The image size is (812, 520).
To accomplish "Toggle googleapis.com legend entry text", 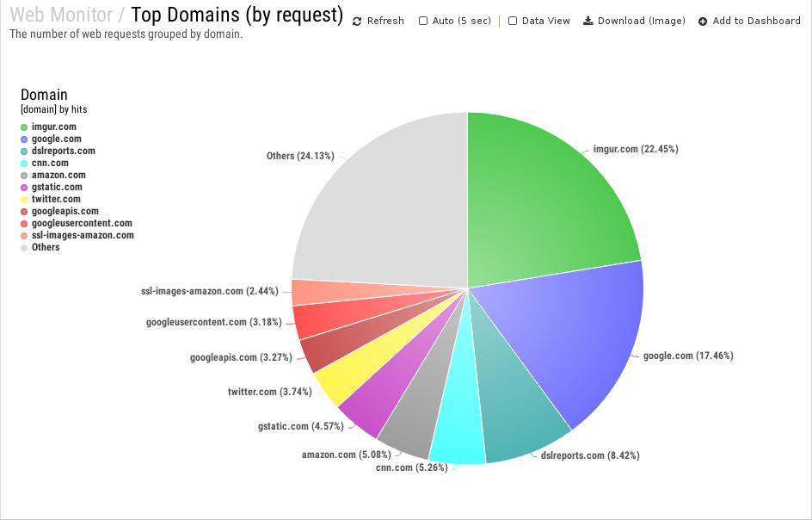I will [65, 211].
